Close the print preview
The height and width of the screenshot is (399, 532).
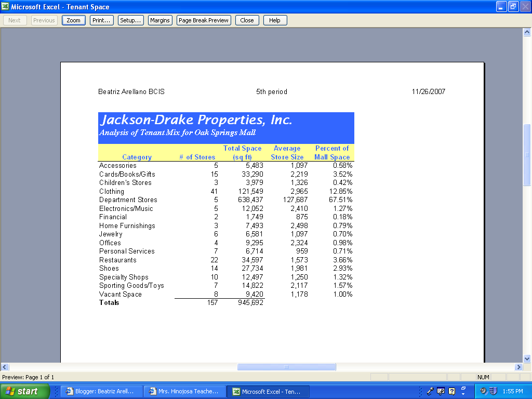pyautogui.click(x=247, y=20)
